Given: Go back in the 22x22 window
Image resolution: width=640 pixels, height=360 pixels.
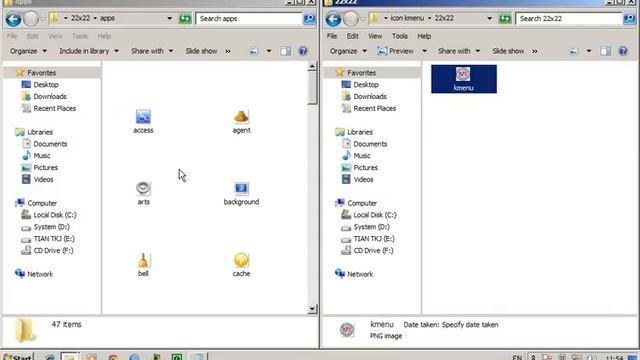Looking at the screenshot, I should click(333, 19).
